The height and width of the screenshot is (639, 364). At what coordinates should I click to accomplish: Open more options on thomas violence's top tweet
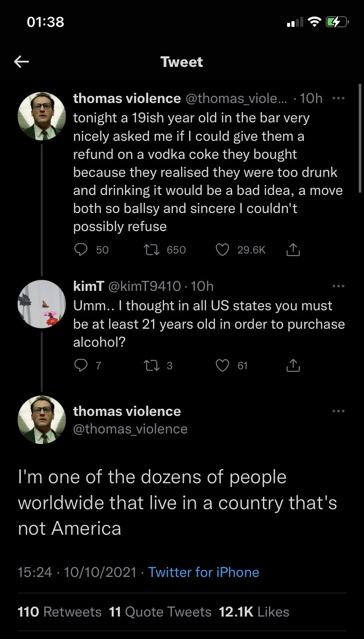coord(339,99)
